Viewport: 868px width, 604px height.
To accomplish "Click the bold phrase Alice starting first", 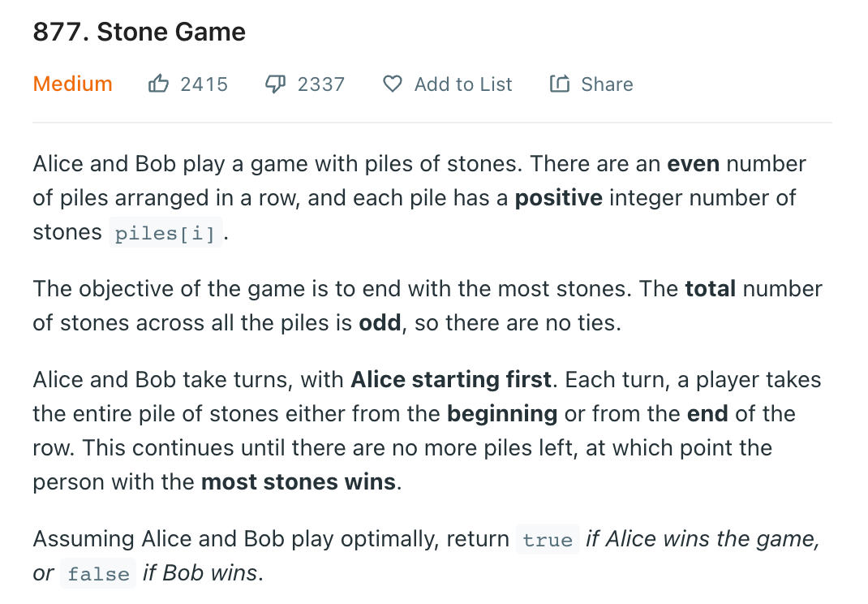I will [451, 380].
